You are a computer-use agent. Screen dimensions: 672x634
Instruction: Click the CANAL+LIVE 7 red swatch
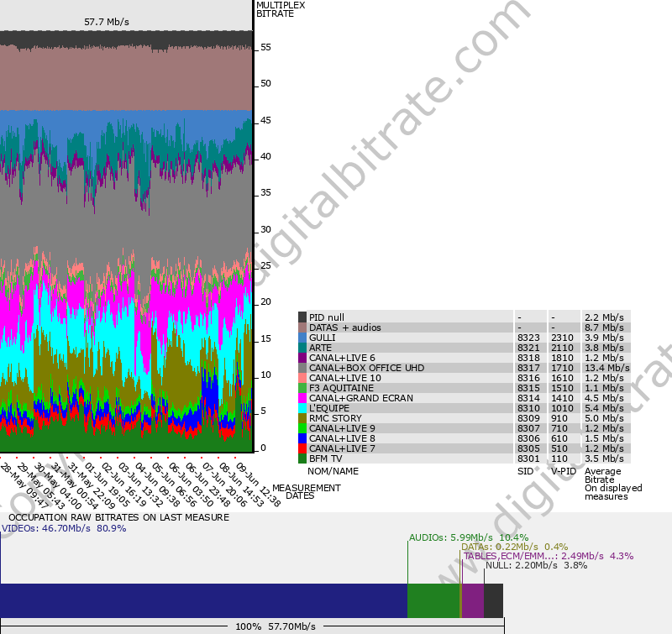(x=302, y=448)
